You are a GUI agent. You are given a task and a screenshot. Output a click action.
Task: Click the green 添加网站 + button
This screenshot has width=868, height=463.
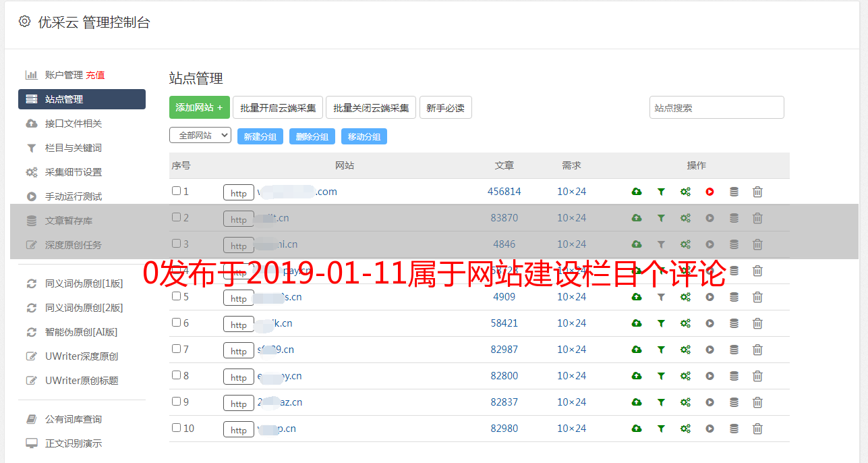(x=200, y=107)
